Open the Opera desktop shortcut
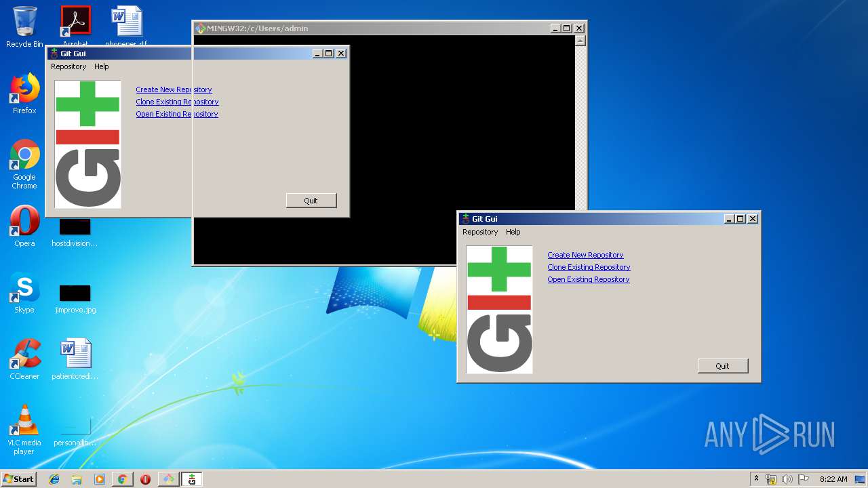Image resolution: width=868 pixels, height=488 pixels. click(x=24, y=226)
